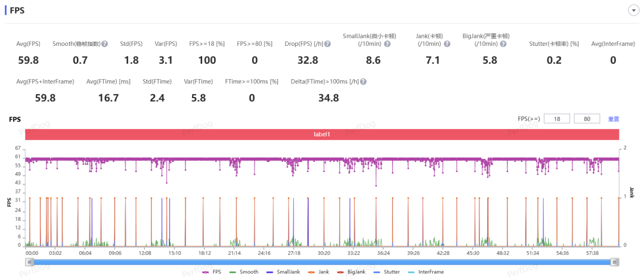Click help icon next to Delta(FTime)>100ms

(363, 82)
